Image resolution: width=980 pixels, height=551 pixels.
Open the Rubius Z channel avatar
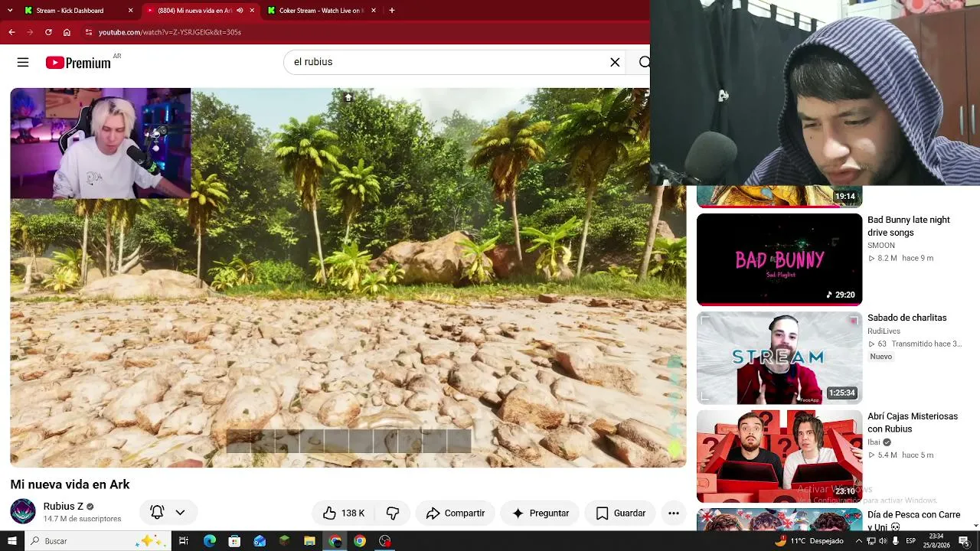pos(23,511)
